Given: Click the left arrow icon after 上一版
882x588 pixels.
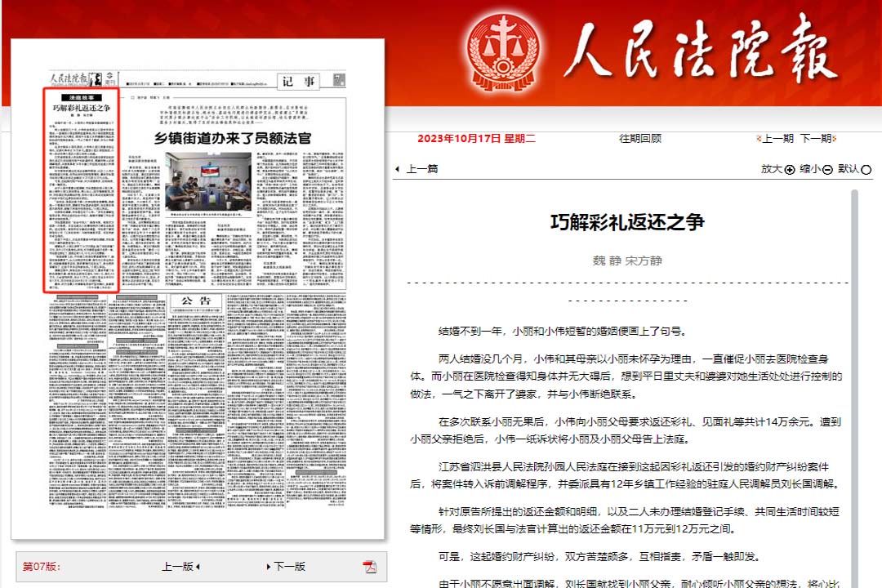Looking at the screenshot, I should pyautogui.click(x=198, y=567).
